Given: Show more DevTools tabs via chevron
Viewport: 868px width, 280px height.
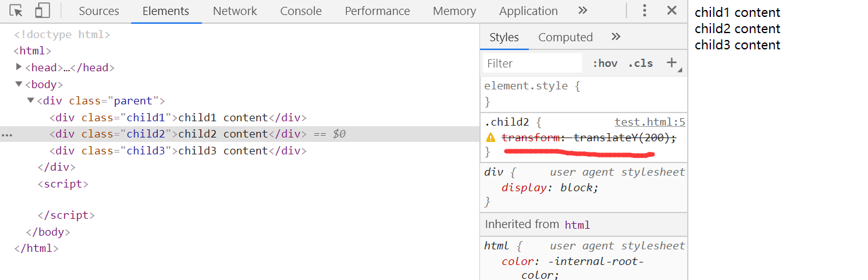Looking at the screenshot, I should point(583,11).
